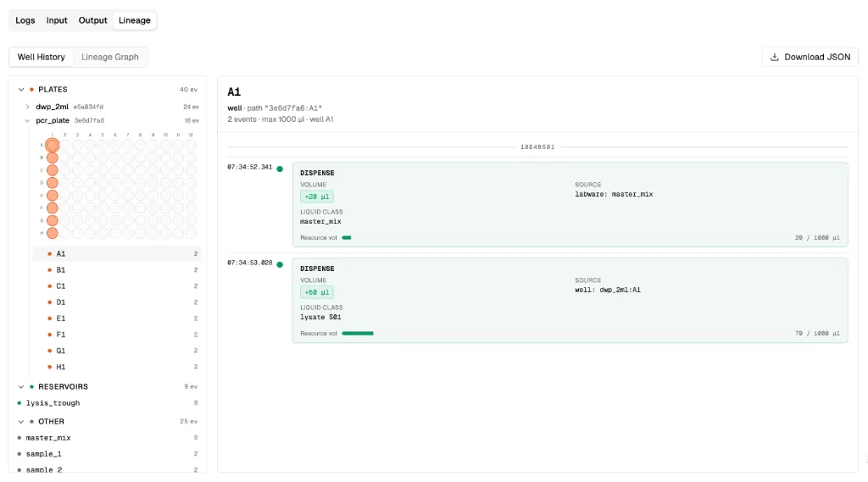Open the A1 well row
Screen dimensions: 868x482
117,254
